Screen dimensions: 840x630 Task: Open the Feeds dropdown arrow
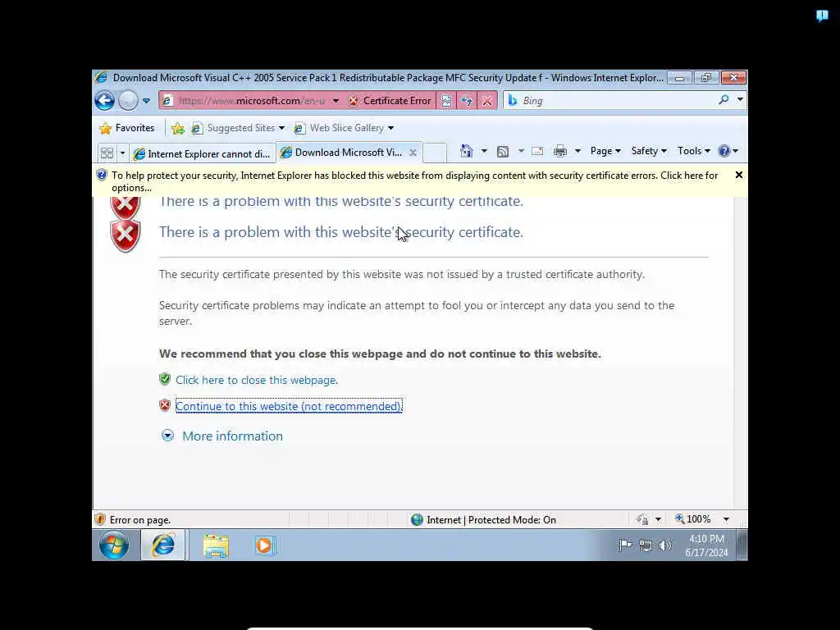pos(521,152)
